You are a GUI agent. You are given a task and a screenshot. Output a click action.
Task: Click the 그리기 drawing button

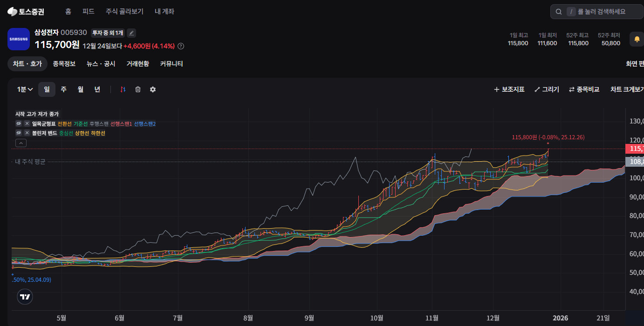[547, 89]
